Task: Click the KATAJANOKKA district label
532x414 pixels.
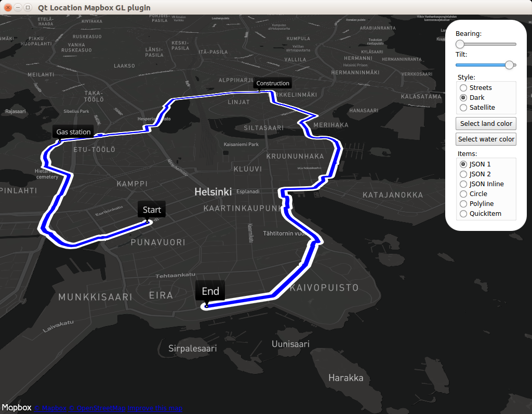Action: pos(393,195)
